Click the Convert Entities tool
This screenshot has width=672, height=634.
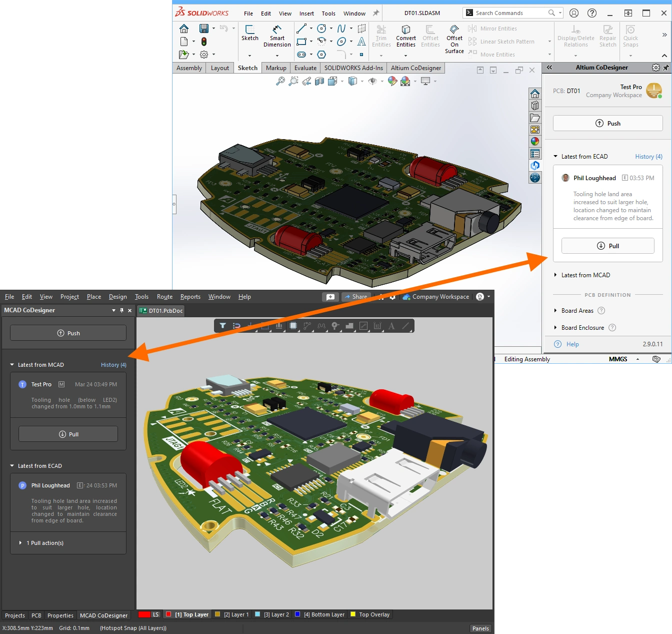pyautogui.click(x=406, y=37)
